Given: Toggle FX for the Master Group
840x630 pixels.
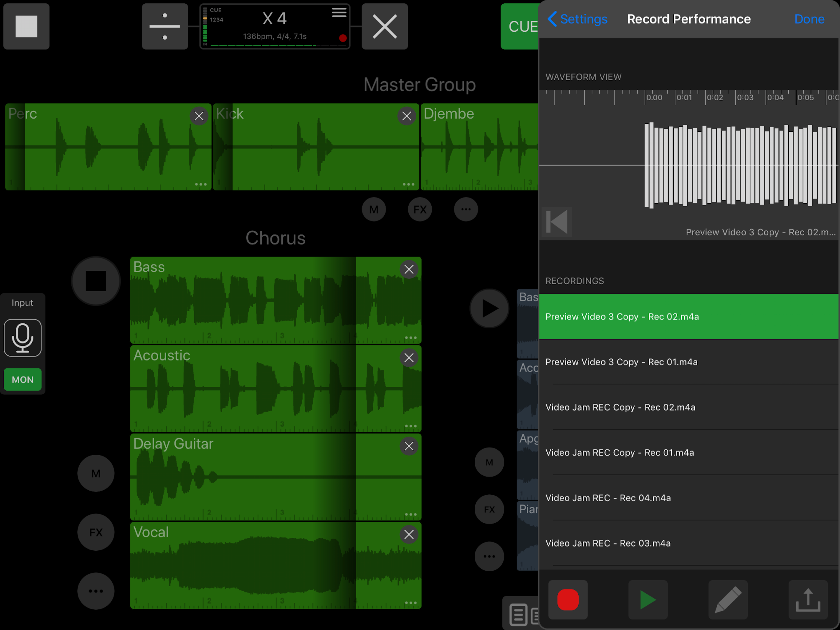Looking at the screenshot, I should pyautogui.click(x=420, y=209).
